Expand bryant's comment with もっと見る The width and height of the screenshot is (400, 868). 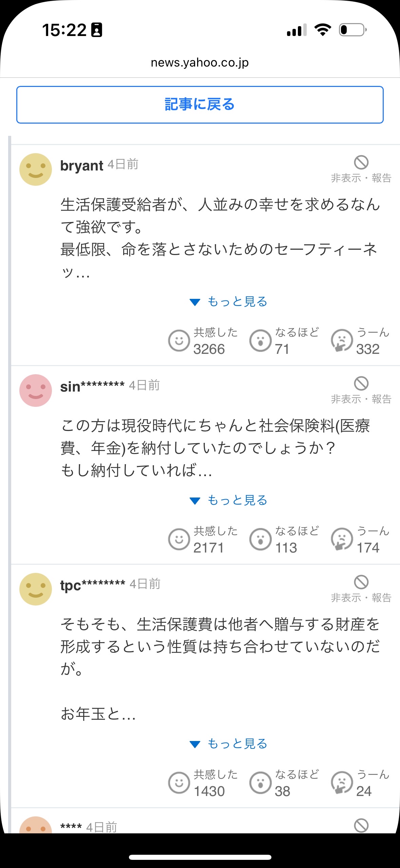click(229, 302)
